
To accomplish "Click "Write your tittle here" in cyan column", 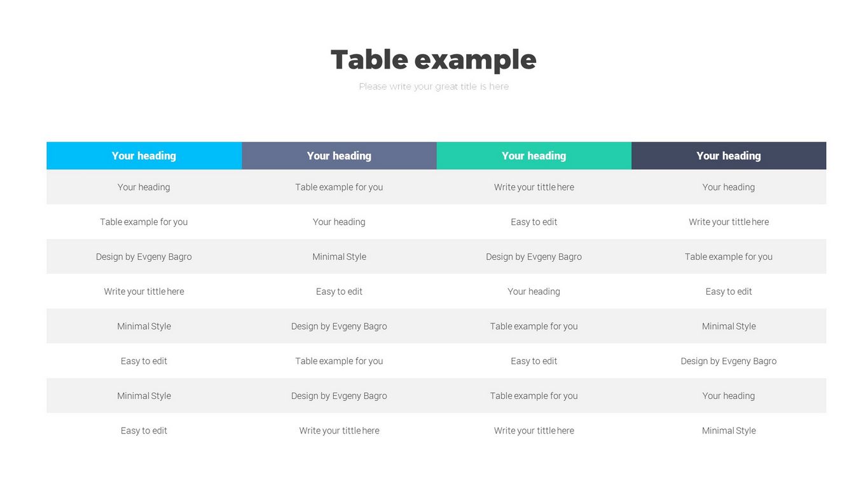I will [144, 292].
